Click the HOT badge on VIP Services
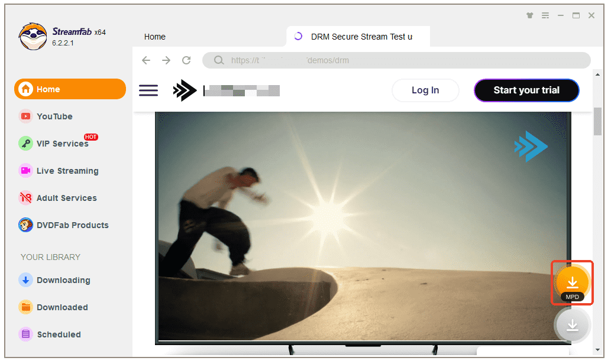611x364 pixels. (91, 137)
